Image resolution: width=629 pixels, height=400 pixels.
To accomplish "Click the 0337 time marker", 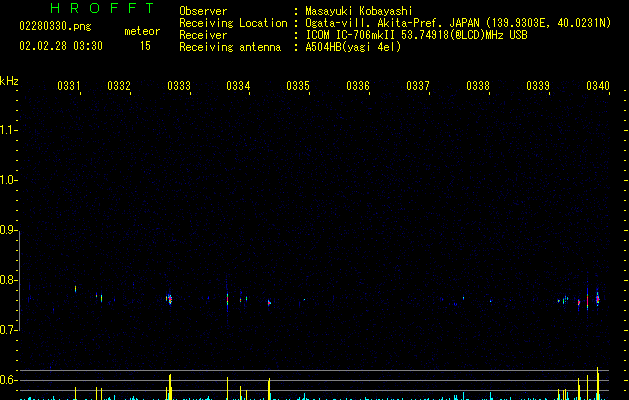I will click(x=418, y=86).
